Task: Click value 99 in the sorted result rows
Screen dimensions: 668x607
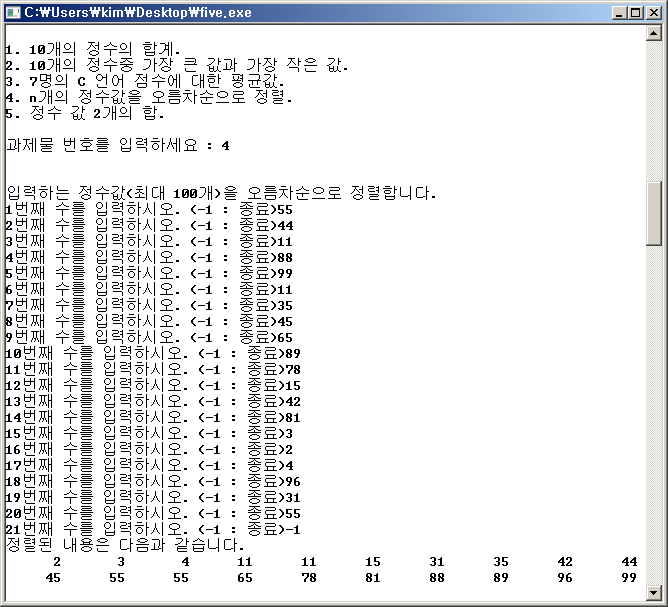Action: click(629, 578)
